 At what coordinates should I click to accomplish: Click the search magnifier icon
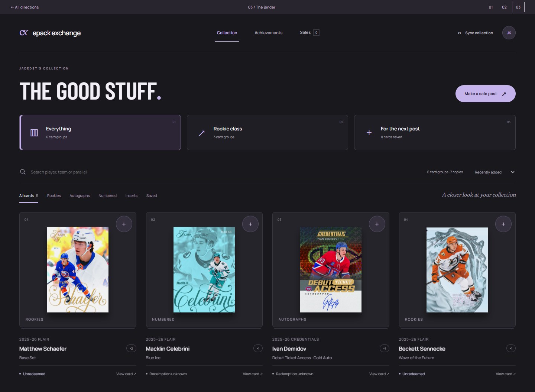[x=23, y=172]
